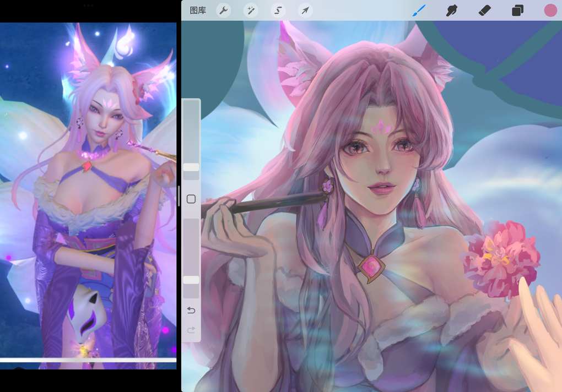The width and height of the screenshot is (562, 392).
Task: Activate the Selection tool
Action: (278, 10)
